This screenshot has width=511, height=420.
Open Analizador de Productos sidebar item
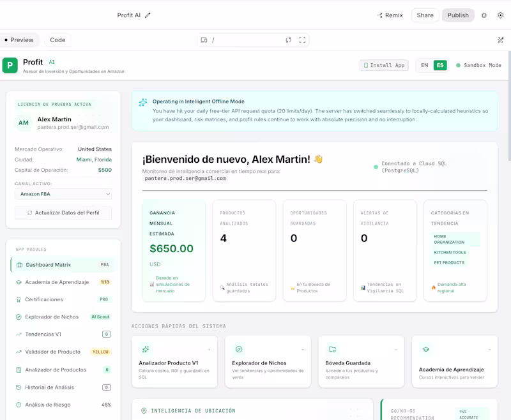point(63,370)
